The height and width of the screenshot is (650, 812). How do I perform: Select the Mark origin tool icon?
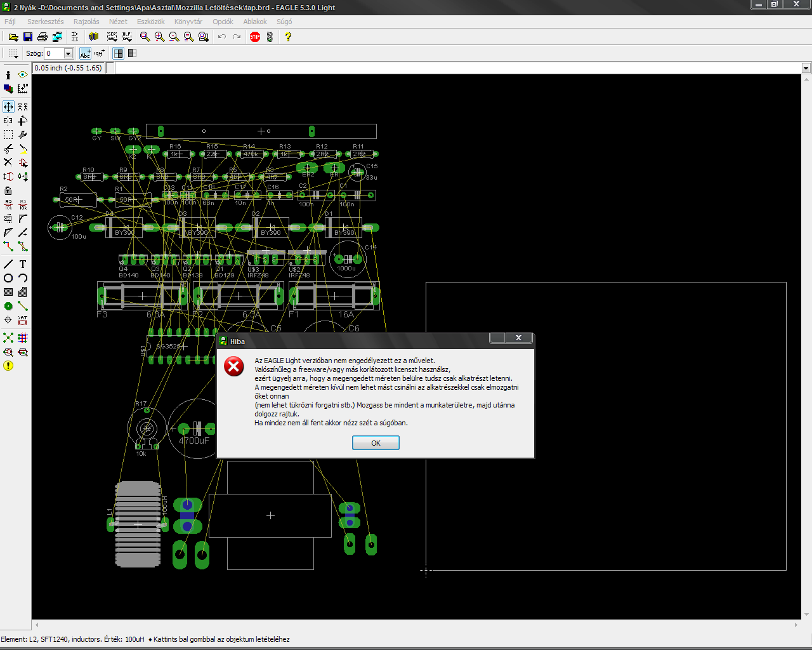[23, 89]
